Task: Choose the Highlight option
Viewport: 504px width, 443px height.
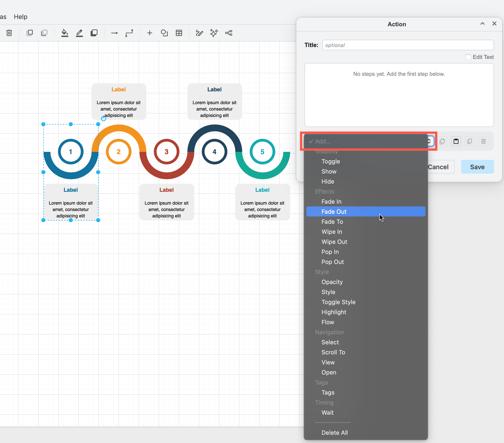Action: [366, 312]
